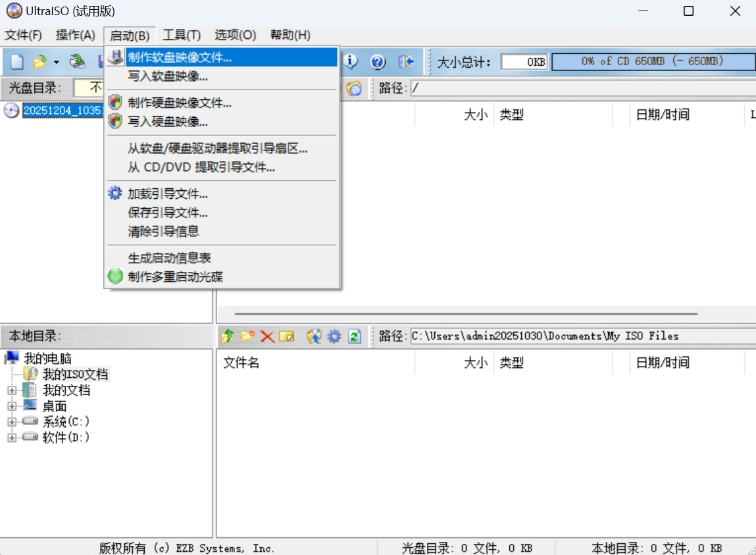756x555 pixels.
Task: Choose 写入硬盘映像... from the menu
Action: 168,122
